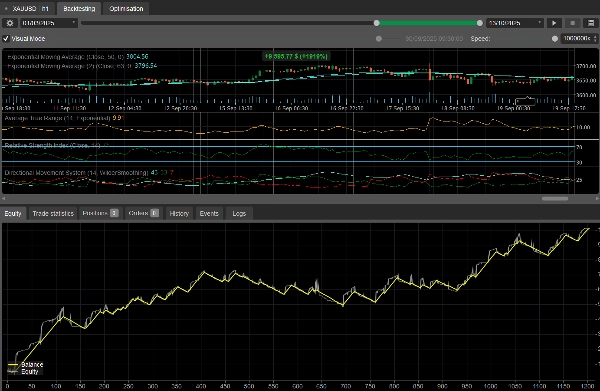Click the Speed slider handle

[554, 39]
